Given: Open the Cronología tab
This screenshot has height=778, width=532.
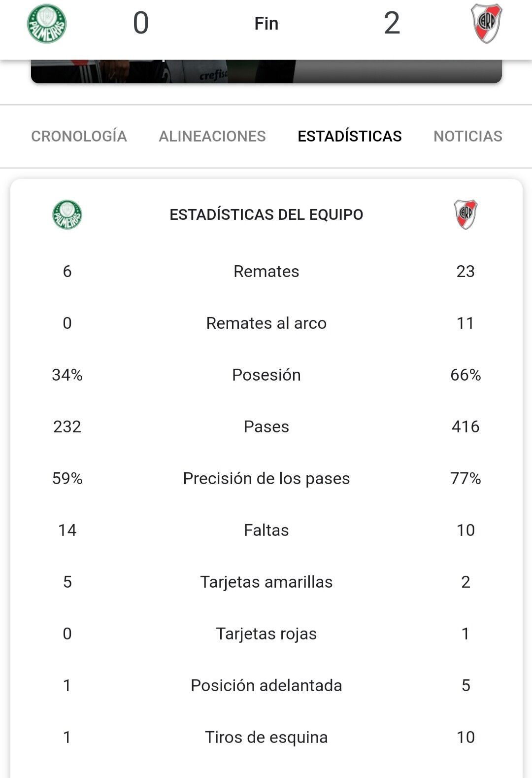Looking at the screenshot, I should (79, 136).
